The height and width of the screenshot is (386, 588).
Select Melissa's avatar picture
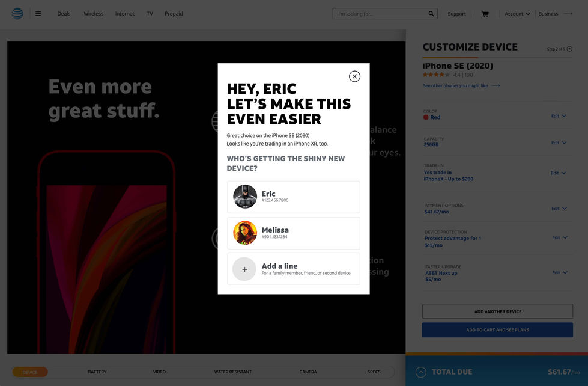click(x=245, y=233)
